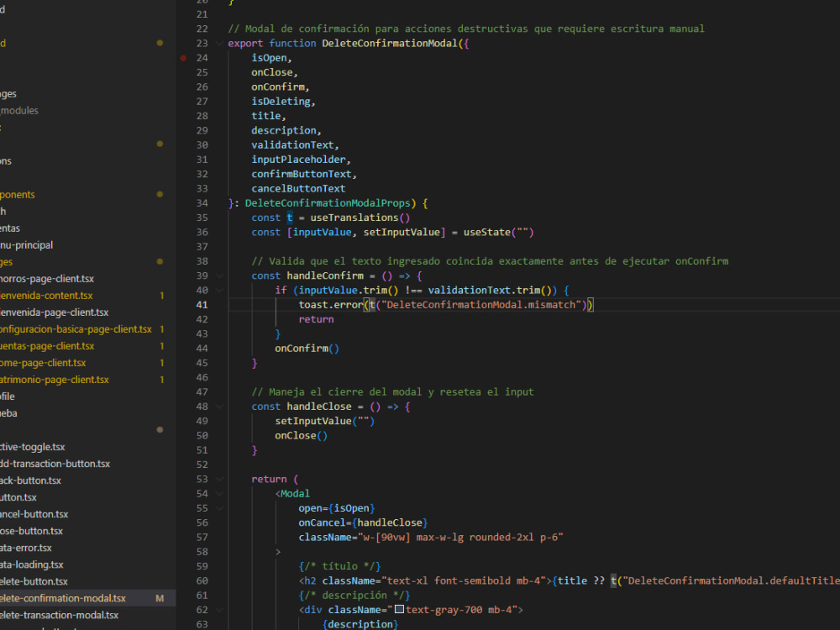Click the cancelButtonText parameter on line 33
This screenshot has height=630, width=840.
tap(298, 188)
